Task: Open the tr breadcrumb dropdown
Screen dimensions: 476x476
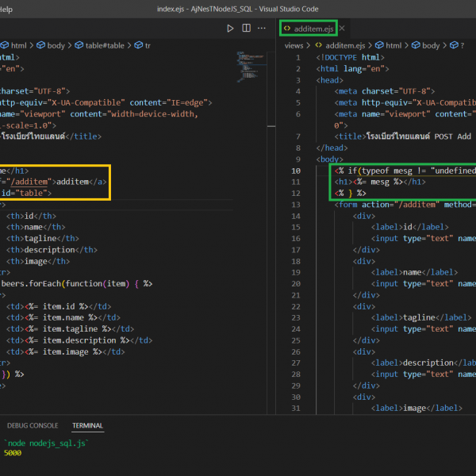Action: 147,46
